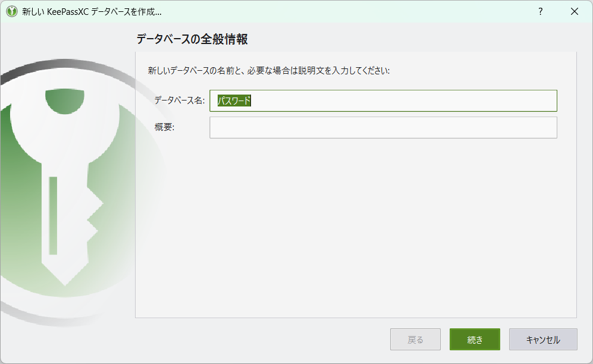The image size is (593, 364).
Task: Close the new database wizard window
Action: tap(575, 11)
